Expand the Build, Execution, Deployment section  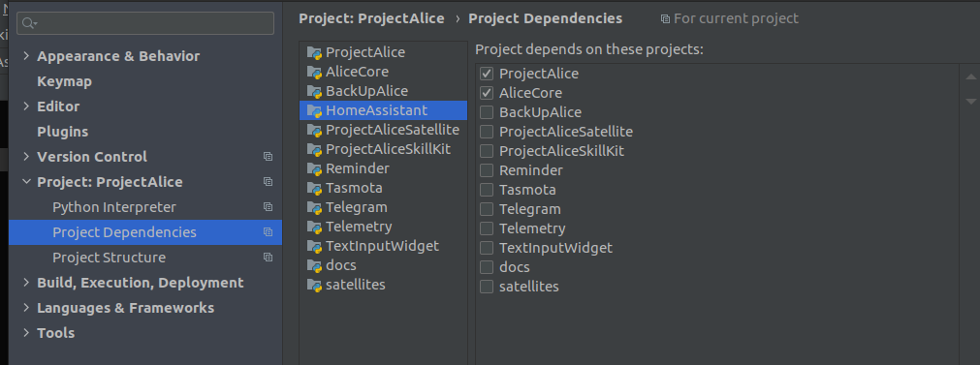tap(25, 283)
